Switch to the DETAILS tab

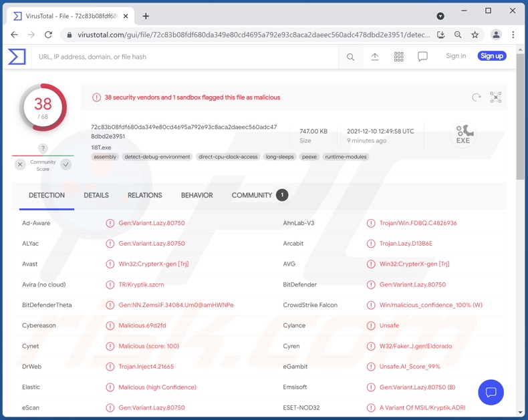[96, 196]
